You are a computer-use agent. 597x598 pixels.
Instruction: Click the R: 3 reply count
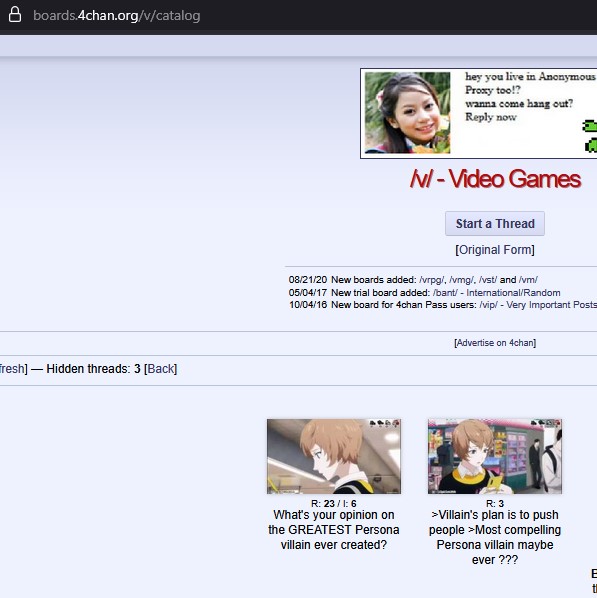(x=495, y=503)
